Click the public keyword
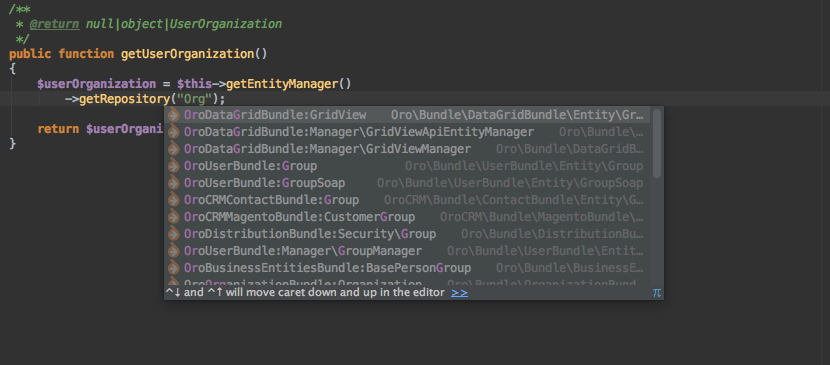Viewport: 830px width, 365px height. click(x=30, y=54)
